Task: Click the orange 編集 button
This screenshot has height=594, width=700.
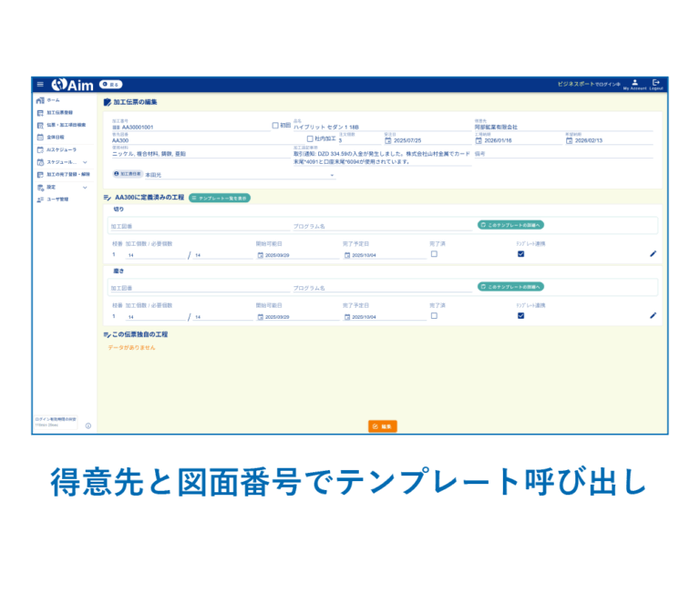Action: pos(382,426)
